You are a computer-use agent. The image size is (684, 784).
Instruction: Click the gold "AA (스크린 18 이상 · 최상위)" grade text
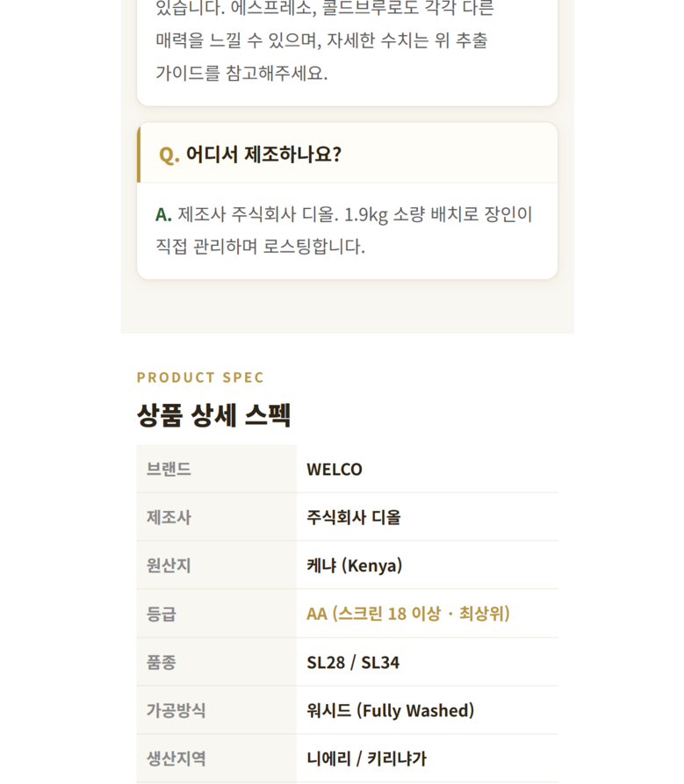tap(407, 614)
